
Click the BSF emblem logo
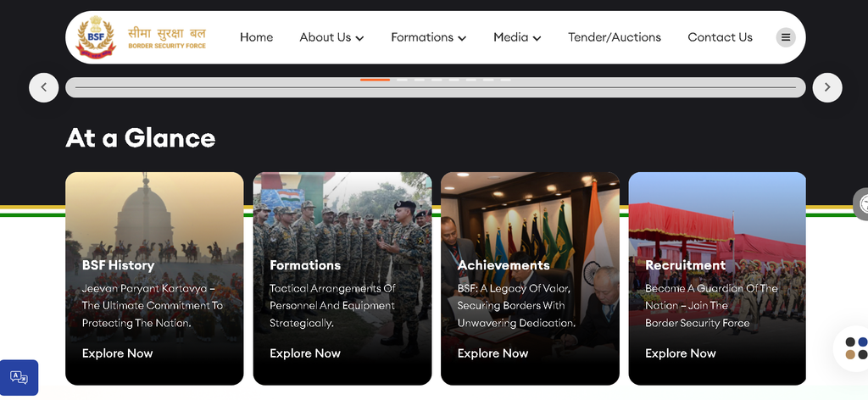pyautogui.click(x=96, y=36)
